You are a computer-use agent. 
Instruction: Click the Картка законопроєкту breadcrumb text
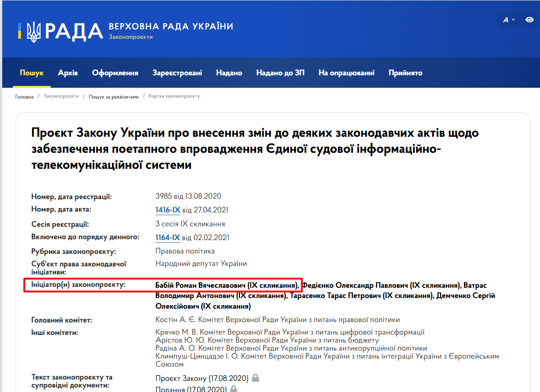click(174, 96)
